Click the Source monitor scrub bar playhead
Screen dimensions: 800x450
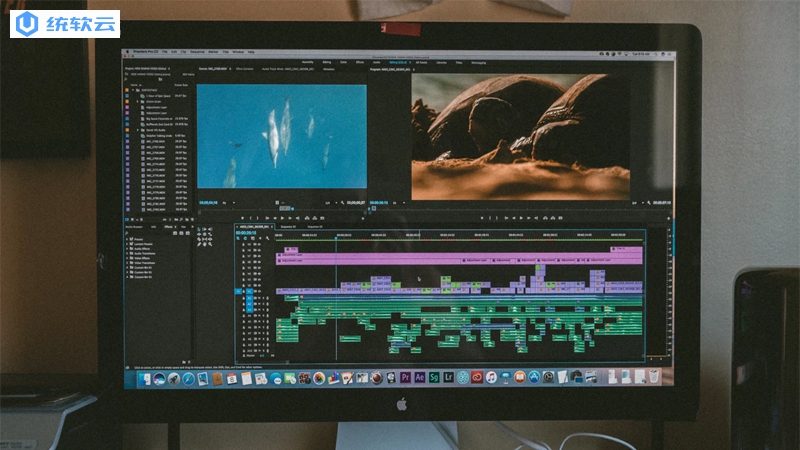[292, 209]
